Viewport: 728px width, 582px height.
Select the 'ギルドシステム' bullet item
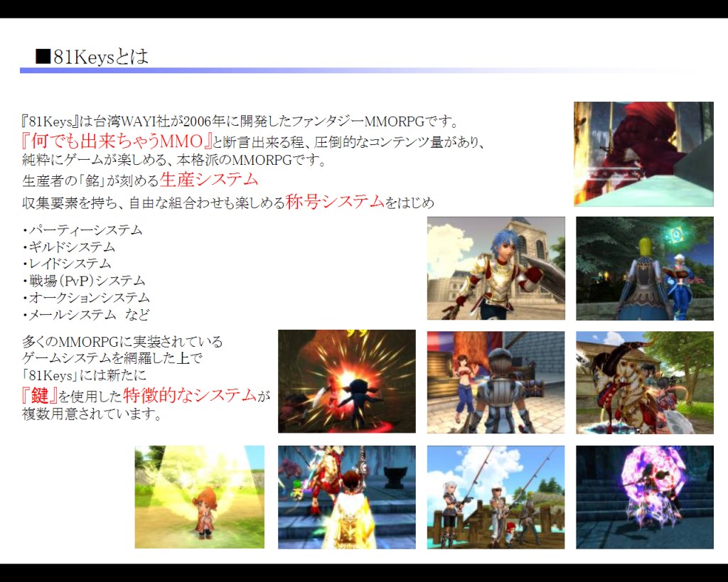69,247
